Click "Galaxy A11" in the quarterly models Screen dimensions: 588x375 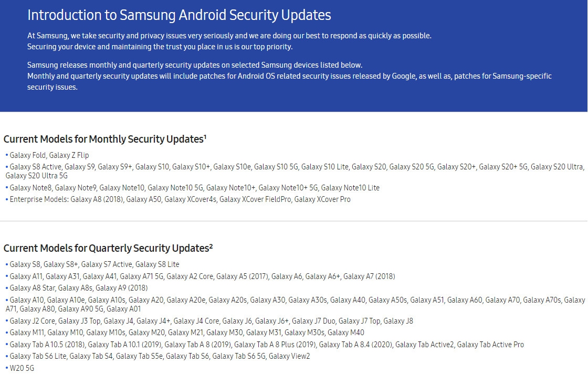pos(26,276)
